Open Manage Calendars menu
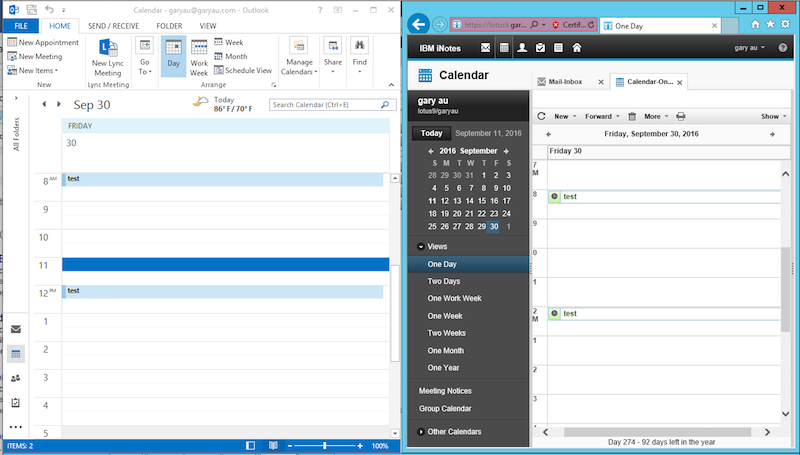The image size is (800, 455). (x=299, y=57)
